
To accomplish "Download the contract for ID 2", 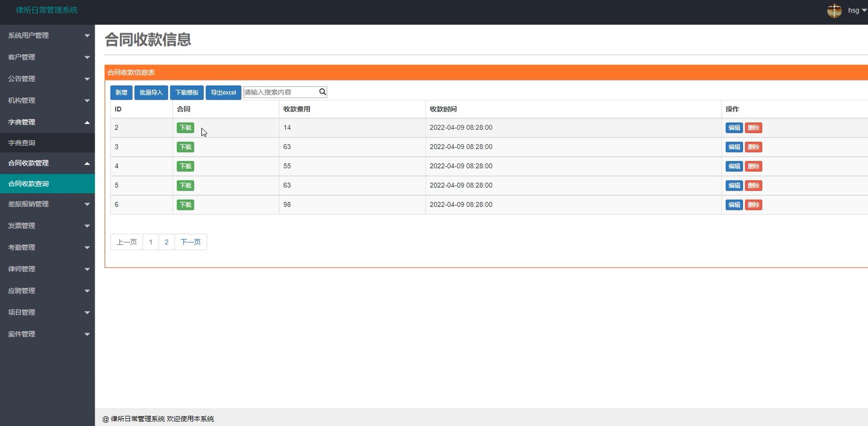I will [185, 128].
